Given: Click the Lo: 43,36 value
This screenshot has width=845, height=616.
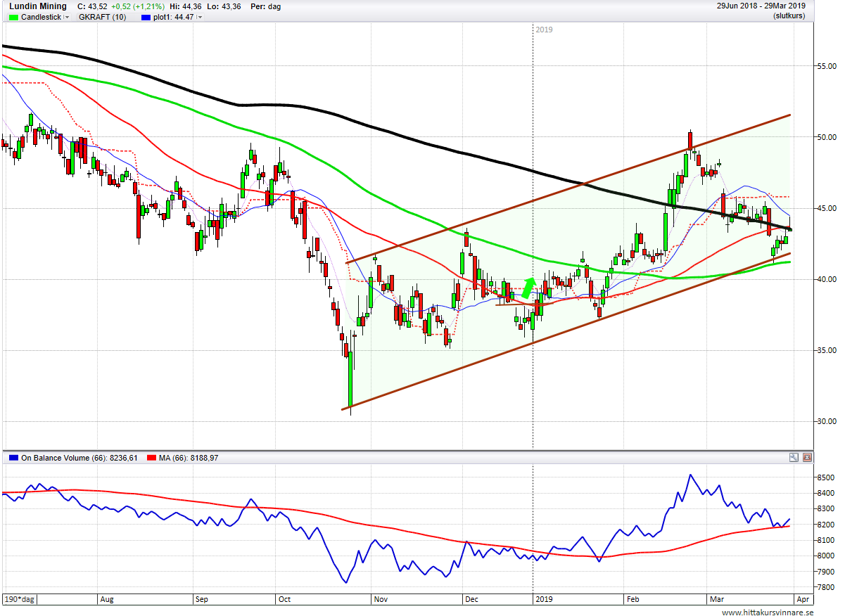Looking at the screenshot, I should (x=225, y=6).
